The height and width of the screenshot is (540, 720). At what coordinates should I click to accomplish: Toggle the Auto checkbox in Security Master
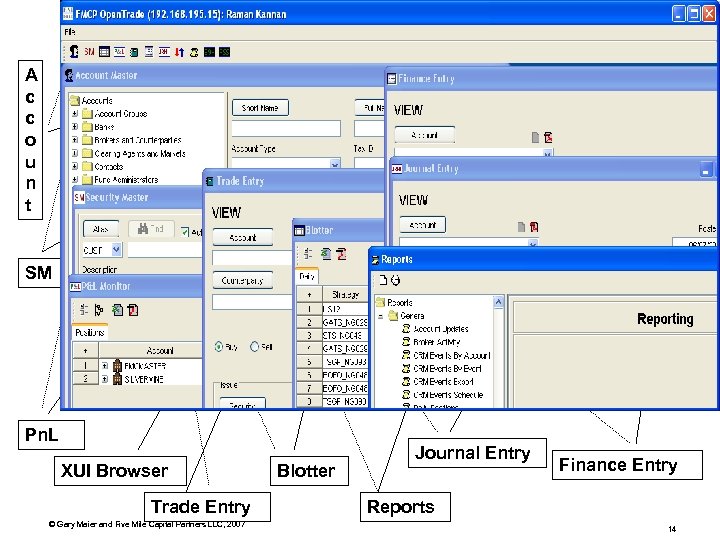coord(185,232)
